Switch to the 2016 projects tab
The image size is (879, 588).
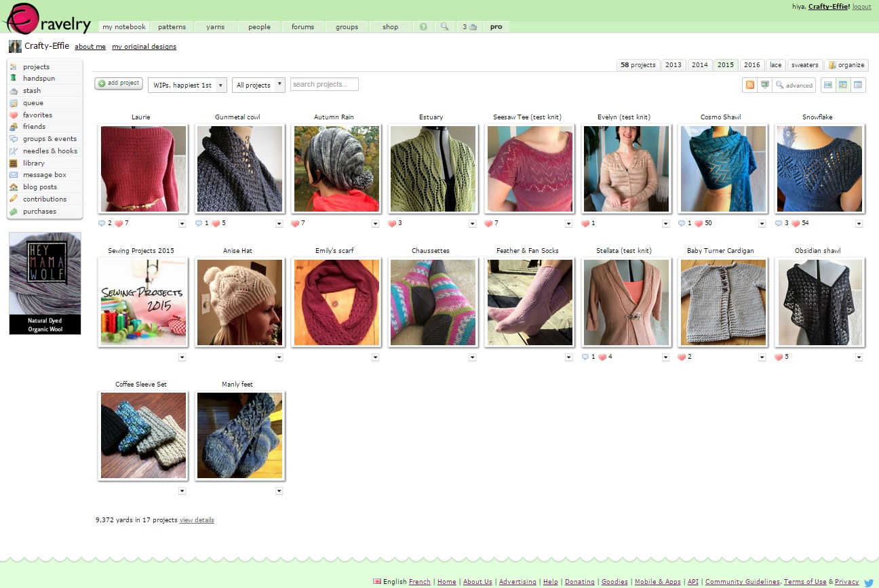[751, 65]
